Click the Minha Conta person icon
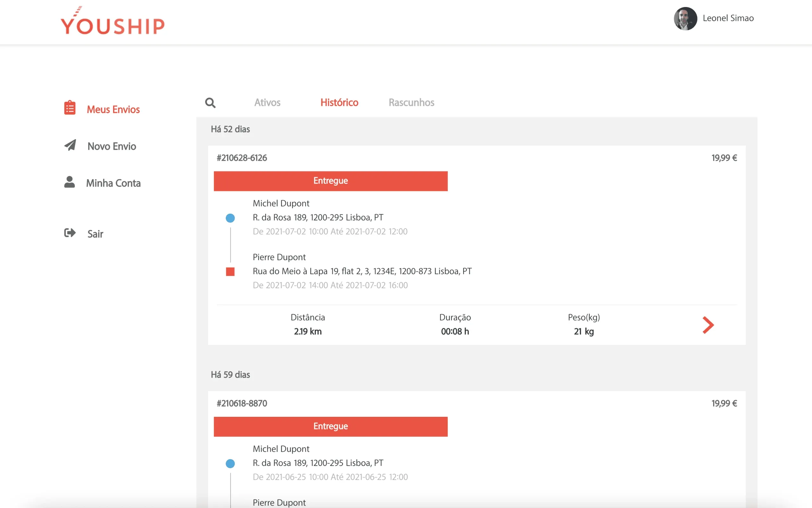 [69, 182]
